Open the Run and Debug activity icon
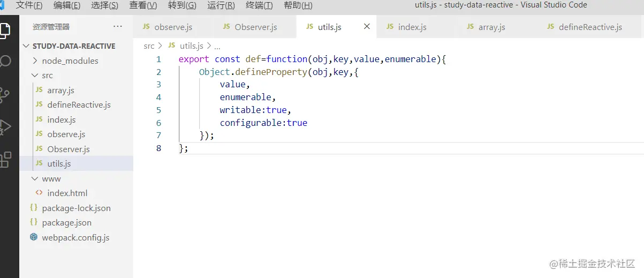The width and height of the screenshot is (644, 278). point(5,127)
